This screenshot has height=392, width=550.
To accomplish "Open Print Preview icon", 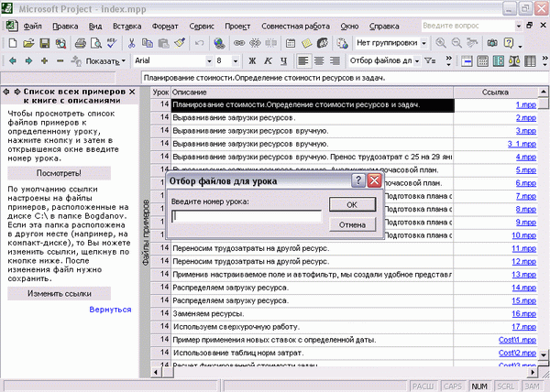I will pos(96,43).
